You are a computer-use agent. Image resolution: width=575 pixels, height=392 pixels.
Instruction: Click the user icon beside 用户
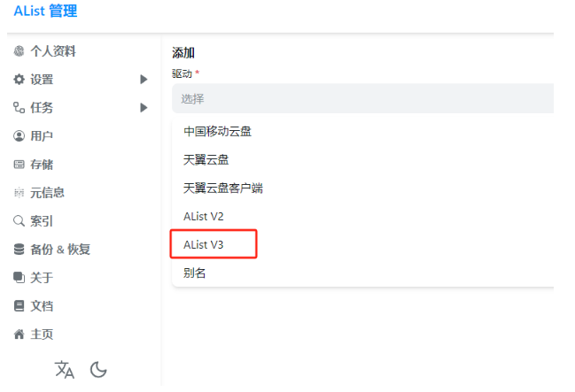pyautogui.click(x=19, y=136)
